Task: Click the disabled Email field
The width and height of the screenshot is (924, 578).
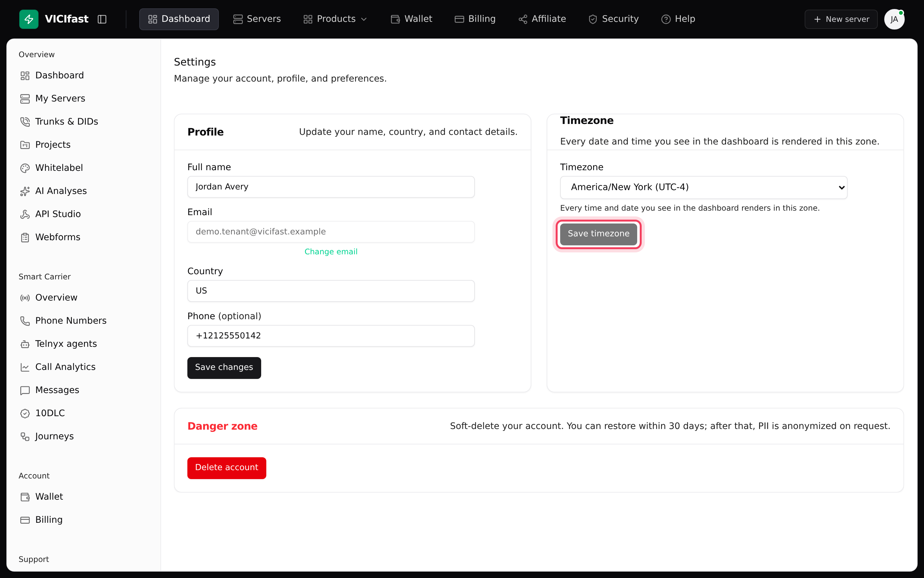Action: (331, 232)
